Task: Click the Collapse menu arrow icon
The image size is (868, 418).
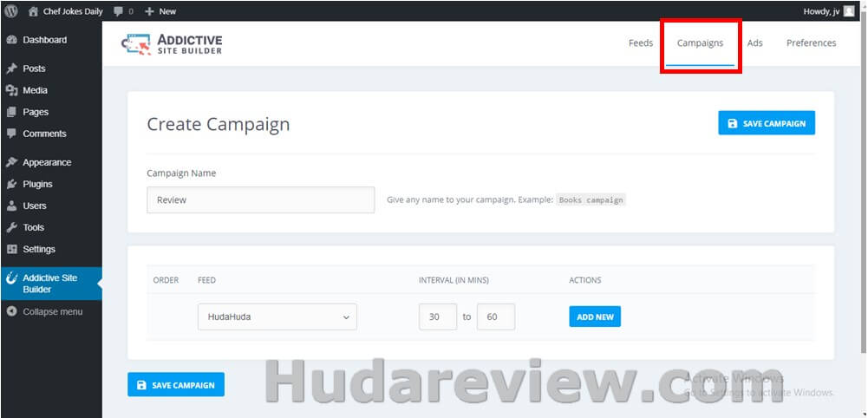Action: [x=11, y=311]
